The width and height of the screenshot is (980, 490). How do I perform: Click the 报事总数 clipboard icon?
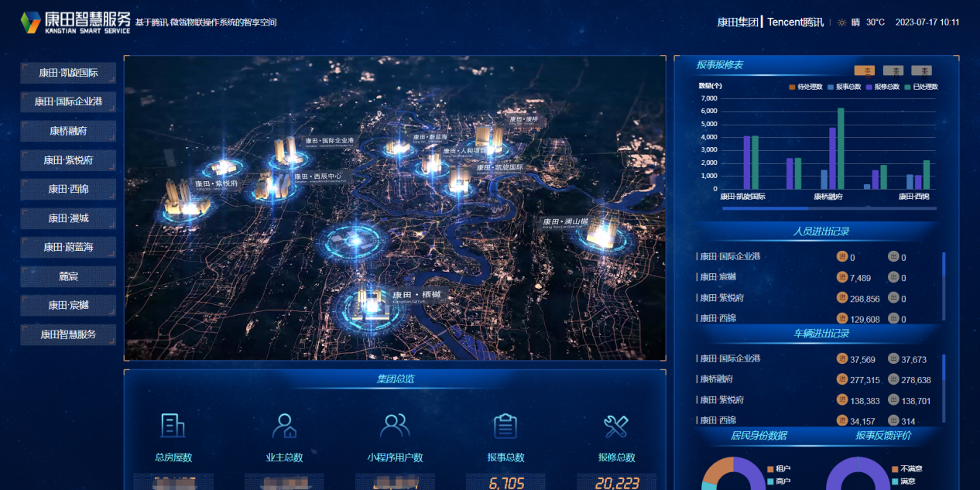(505, 426)
